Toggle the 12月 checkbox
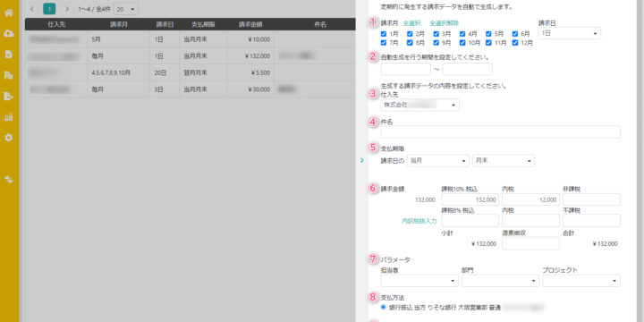This screenshot has width=644, height=322. [515, 42]
